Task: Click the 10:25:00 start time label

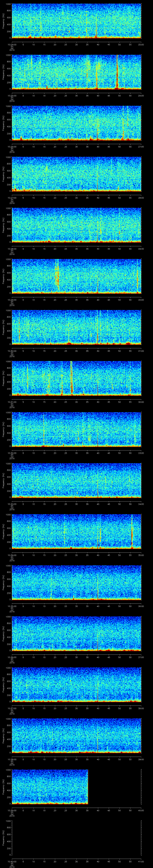Action: click(x=12, y=96)
